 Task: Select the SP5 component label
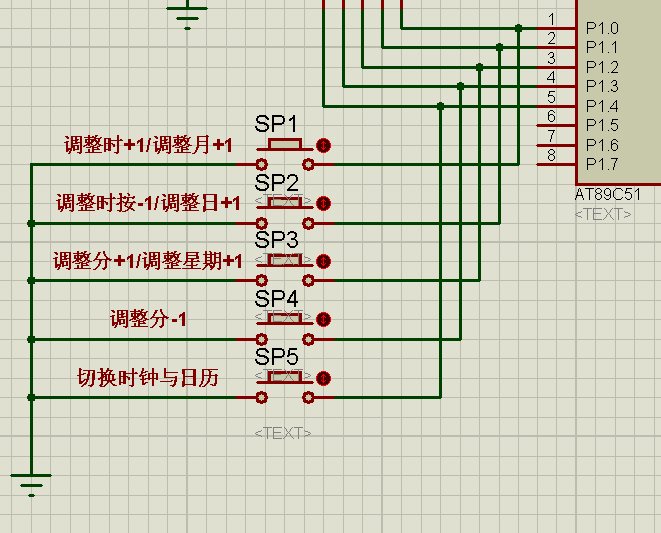click(x=276, y=356)
